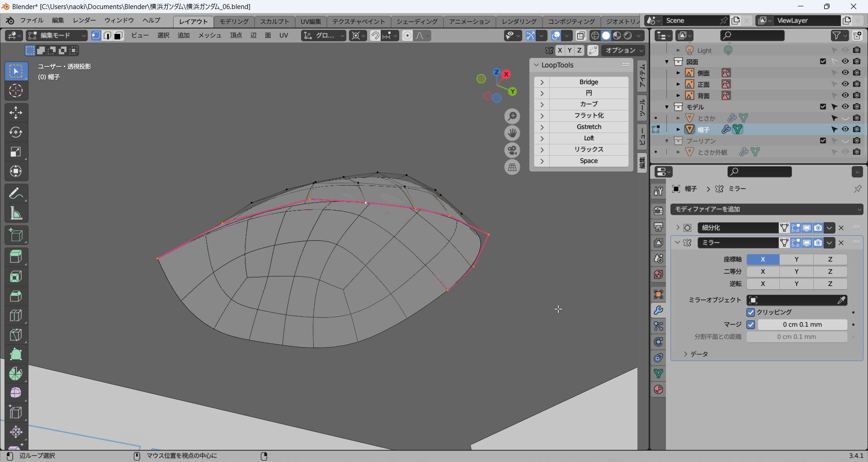Select the Move tool in left toolbar
Viewport: 868px width, 462px height.
pos(16,113)
